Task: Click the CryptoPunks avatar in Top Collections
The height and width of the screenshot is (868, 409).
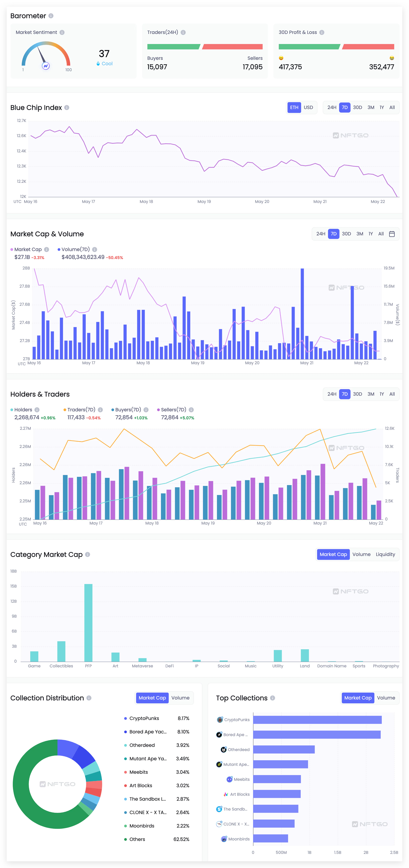Action: tap(220, 720)
